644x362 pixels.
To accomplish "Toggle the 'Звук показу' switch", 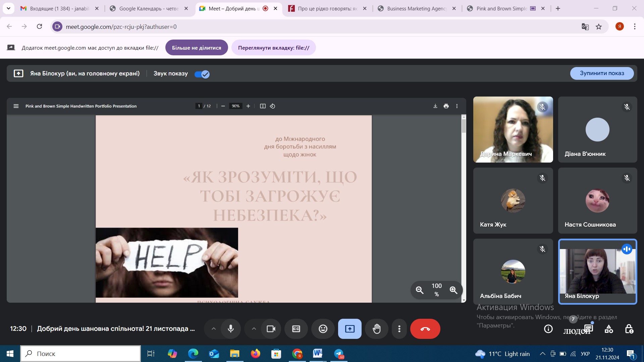I will [x=202, y=74].
